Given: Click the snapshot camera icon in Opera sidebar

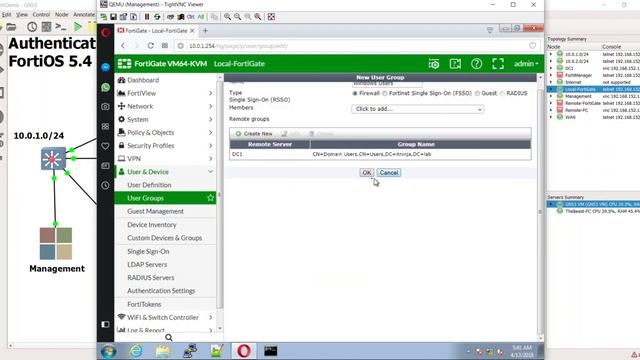Looking at the screenshot, I should [105, 107].
